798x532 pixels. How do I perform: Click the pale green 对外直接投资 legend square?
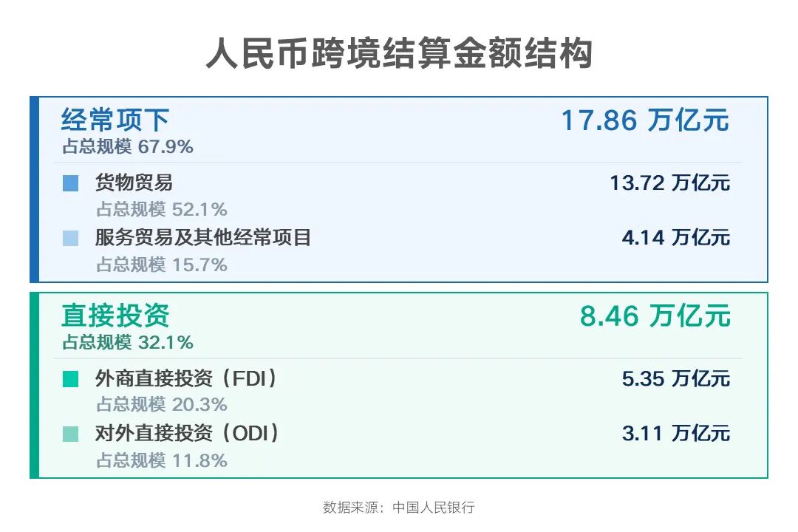70,434
